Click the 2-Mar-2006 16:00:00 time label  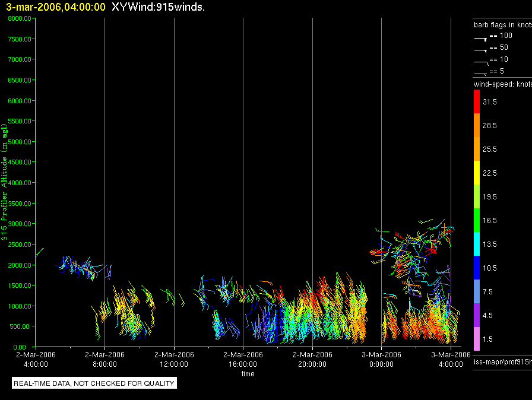243,359
